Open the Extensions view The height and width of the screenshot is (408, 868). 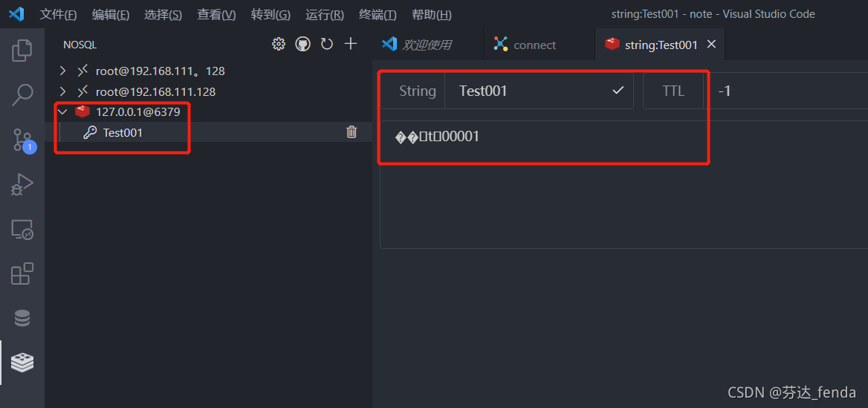tap(22, 273)
